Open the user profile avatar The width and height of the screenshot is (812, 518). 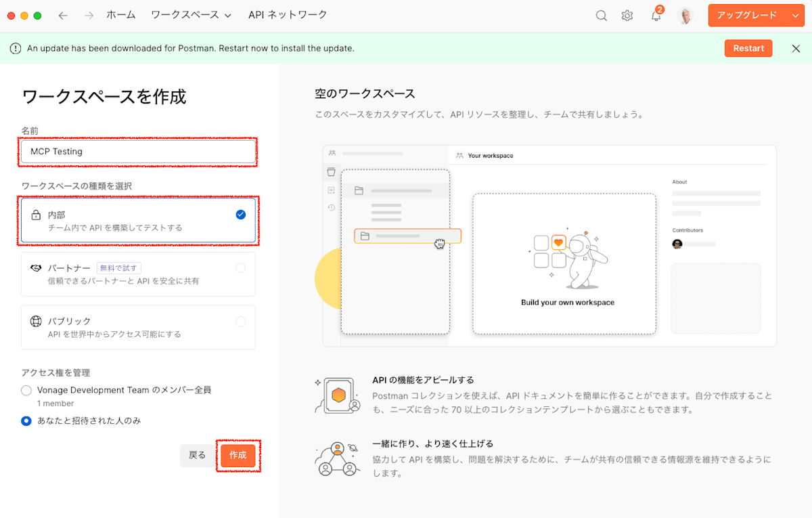pos(685,16)
